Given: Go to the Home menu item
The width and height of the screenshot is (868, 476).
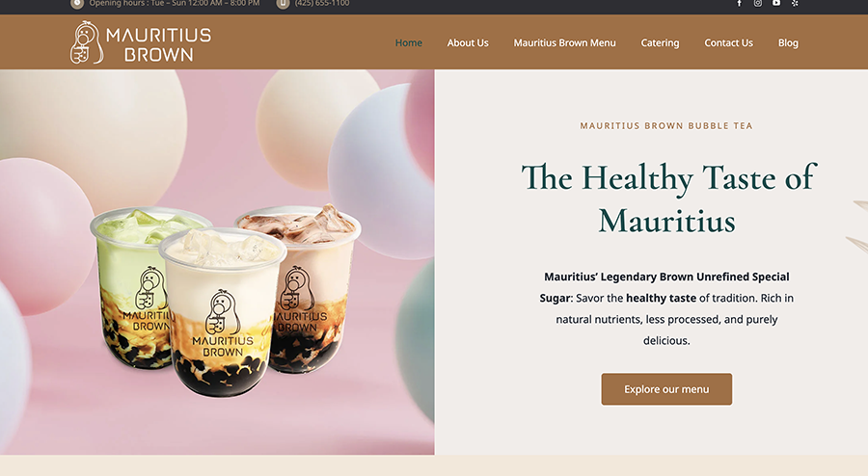Looking at the screenshot, I should (x=409, y=42).
